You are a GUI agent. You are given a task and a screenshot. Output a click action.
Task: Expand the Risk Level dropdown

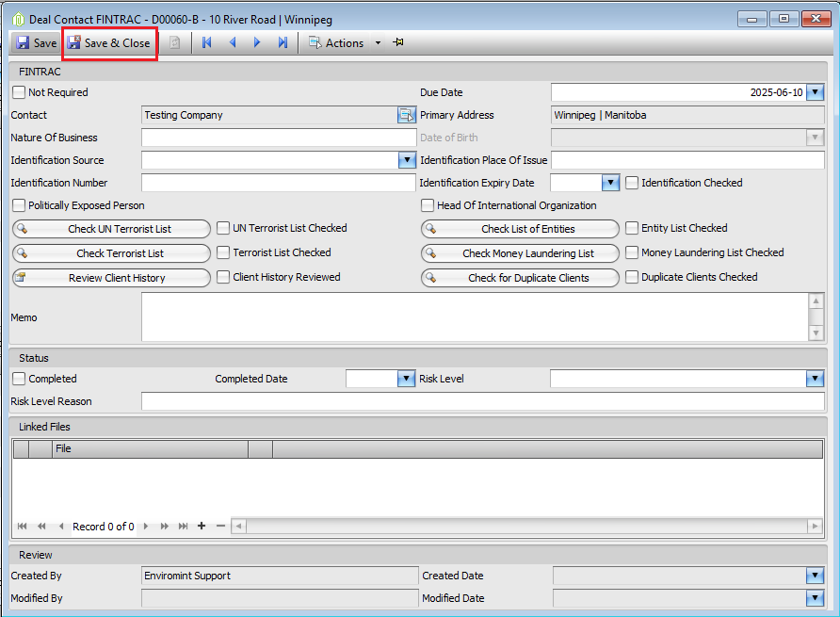816,378
